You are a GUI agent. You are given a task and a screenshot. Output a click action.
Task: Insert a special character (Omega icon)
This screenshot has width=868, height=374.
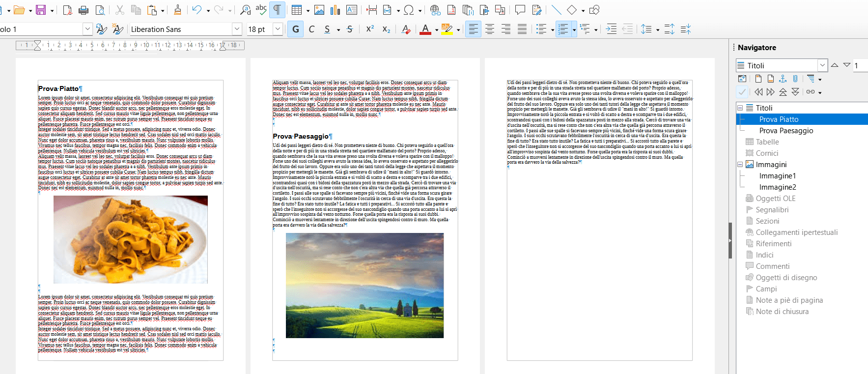(409, 10)
